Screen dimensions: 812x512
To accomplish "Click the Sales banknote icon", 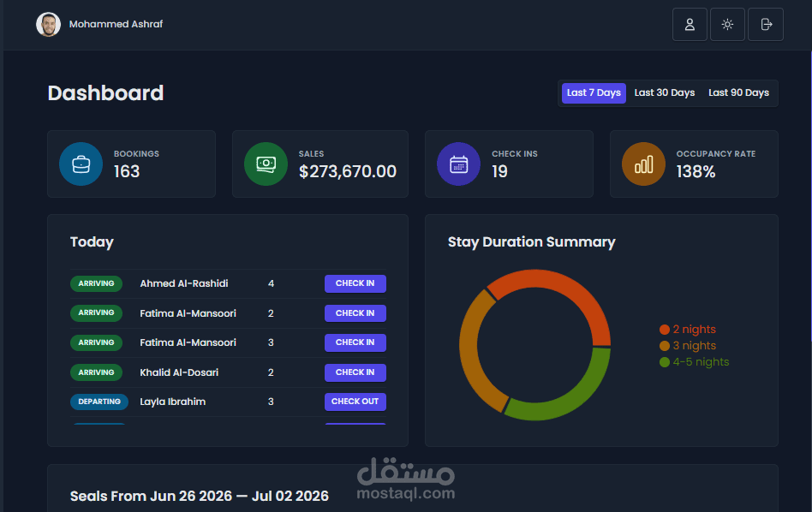I will [x=266, y=164].
